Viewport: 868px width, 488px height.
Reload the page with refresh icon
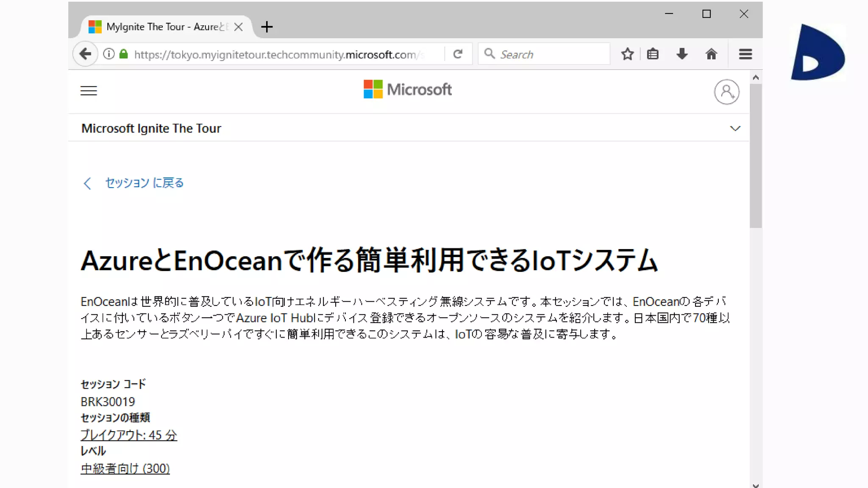tap(458, 54)
